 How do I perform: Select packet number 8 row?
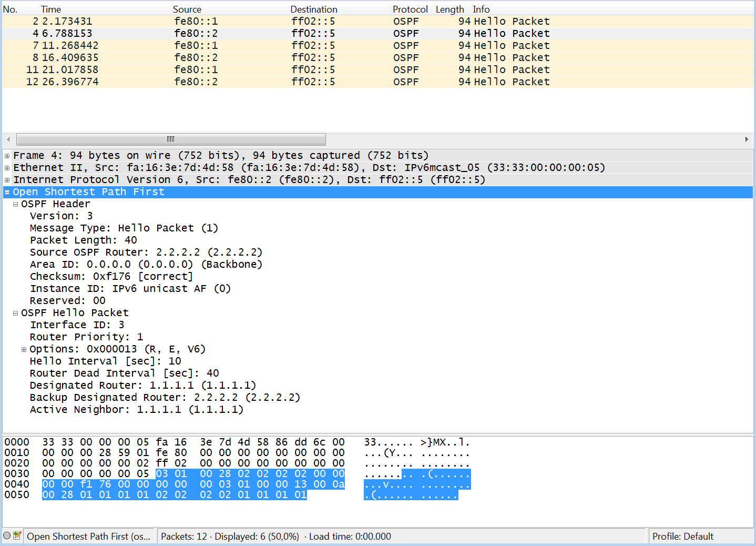point(377,57)
